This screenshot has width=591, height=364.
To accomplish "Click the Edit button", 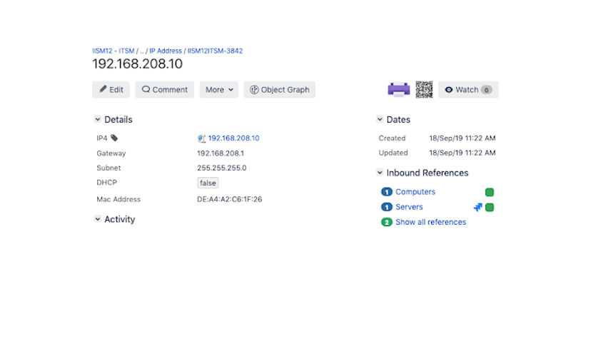I will tap(111, 90).
